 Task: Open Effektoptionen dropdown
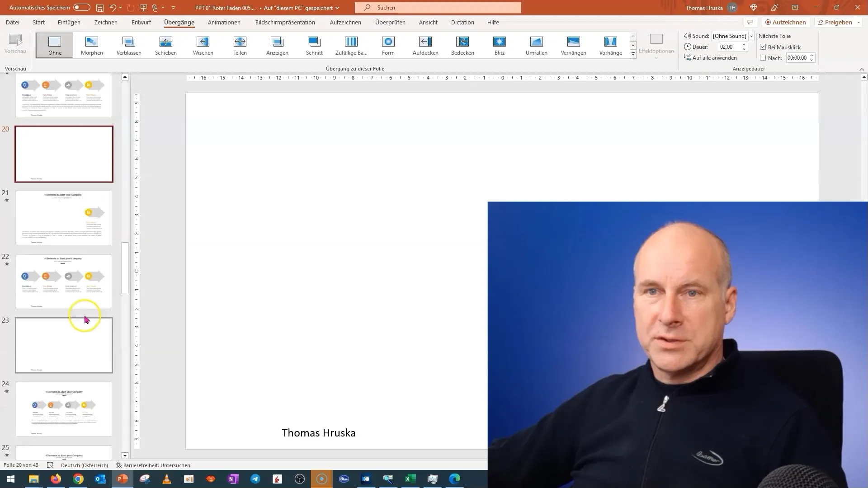(x=656, y=47)
